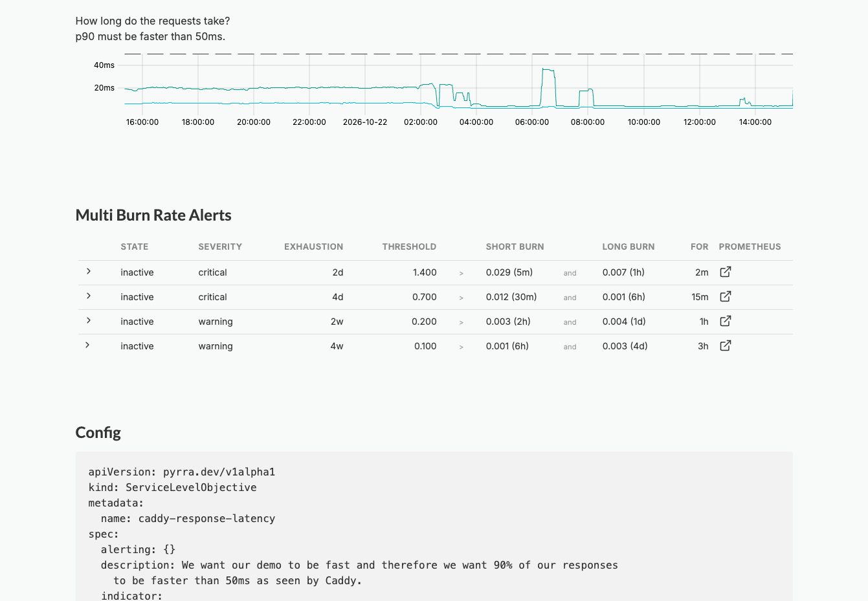The width and height of the screenshot is (868, 601).
Task: Click the SHORT BURN column header
Action: click(515, 246)
